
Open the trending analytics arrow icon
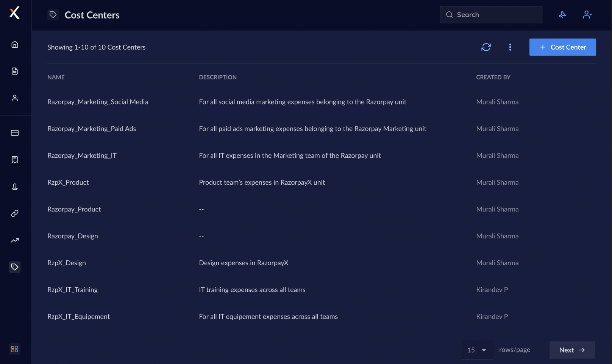point(15,240)
